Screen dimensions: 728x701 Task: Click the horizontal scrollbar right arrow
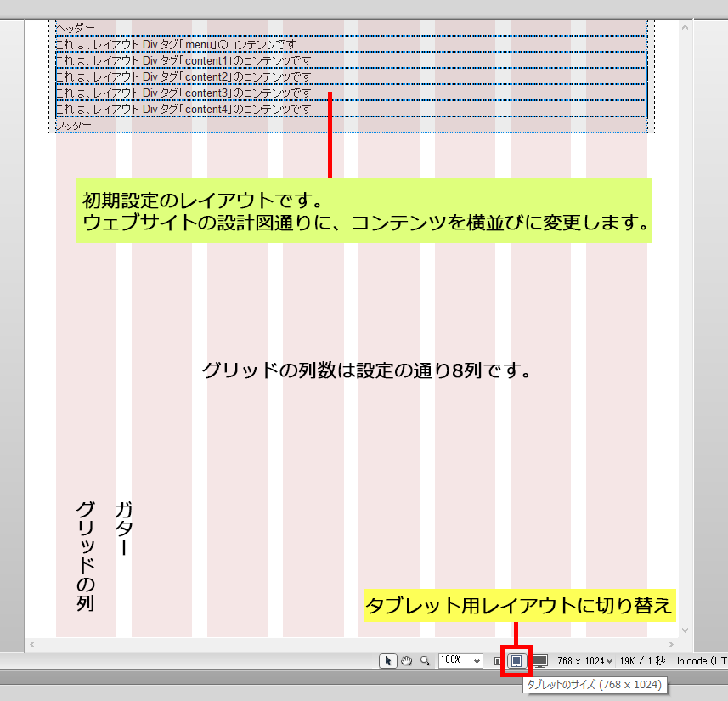[671, 645]
